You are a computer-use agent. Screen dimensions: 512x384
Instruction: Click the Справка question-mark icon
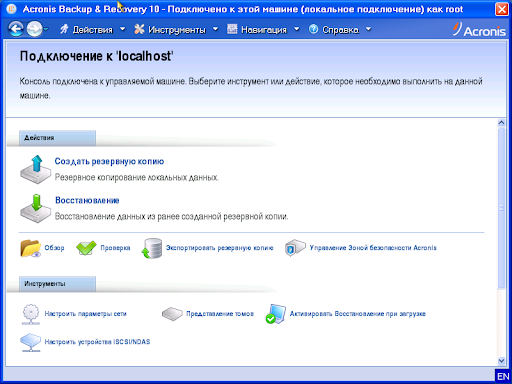313,29
